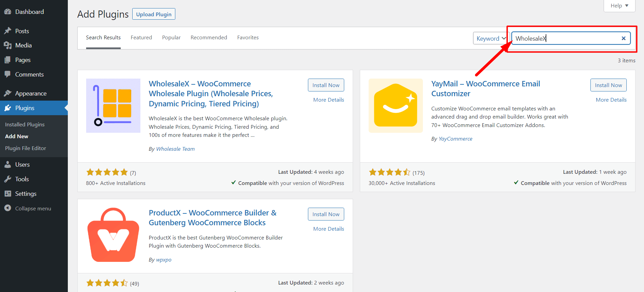Viewport: 644px width, 292px height.
Task: Switch to the Featured tab
Action: point(141,38)
